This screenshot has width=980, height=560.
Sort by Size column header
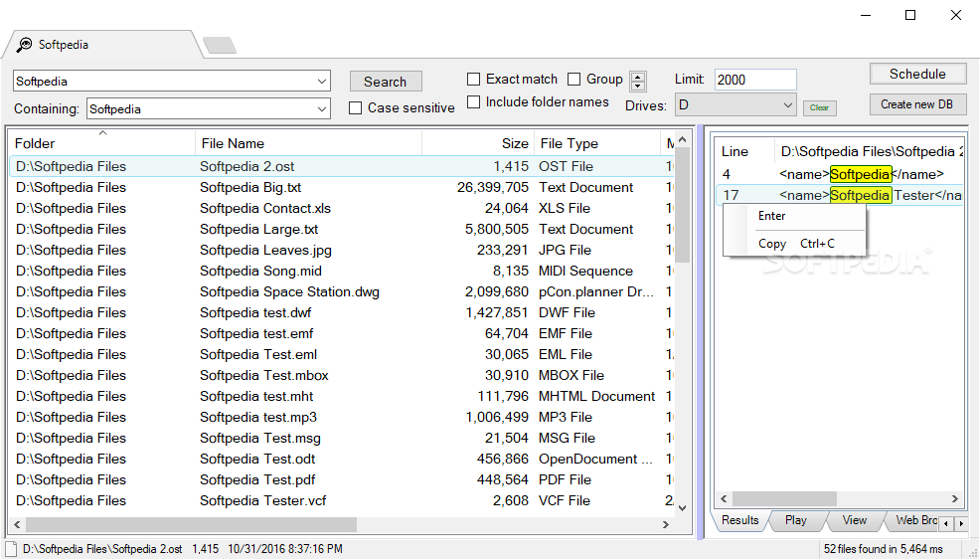[x=478, y=143]
